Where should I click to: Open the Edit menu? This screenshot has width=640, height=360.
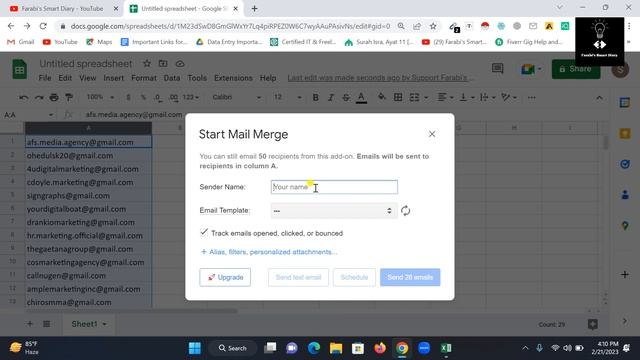pos(65,78)
